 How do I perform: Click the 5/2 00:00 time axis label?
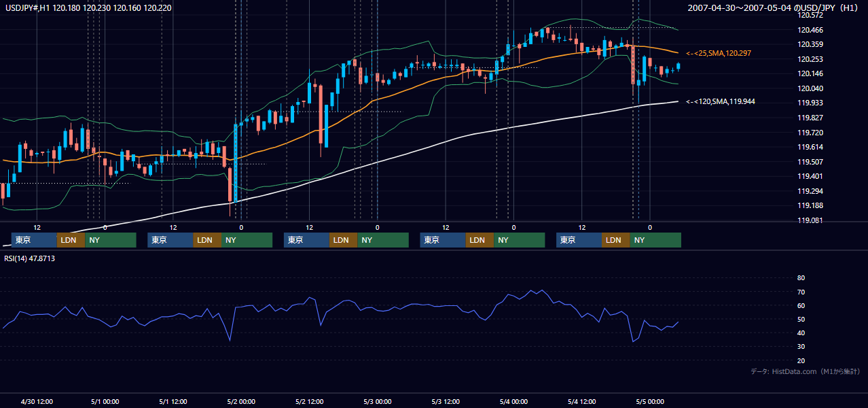click(x=241, y=401)
